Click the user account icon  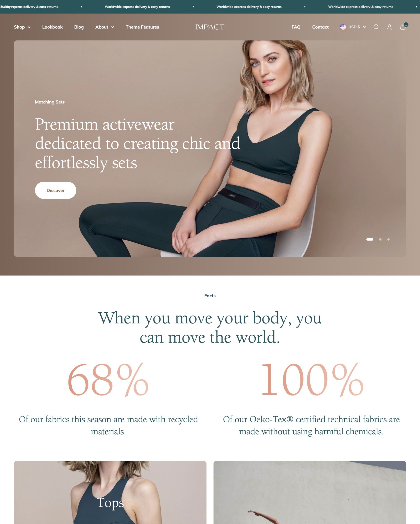tap(389, 27)
